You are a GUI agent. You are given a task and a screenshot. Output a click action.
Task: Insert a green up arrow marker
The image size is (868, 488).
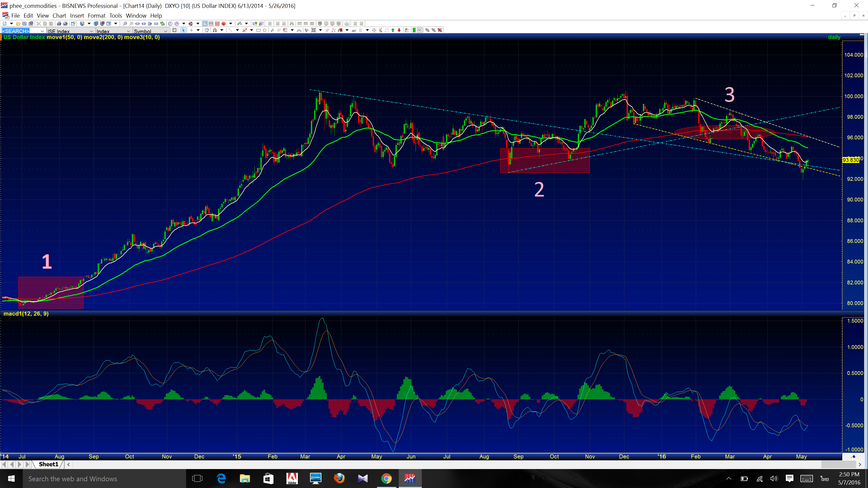[x=393, y=30]
